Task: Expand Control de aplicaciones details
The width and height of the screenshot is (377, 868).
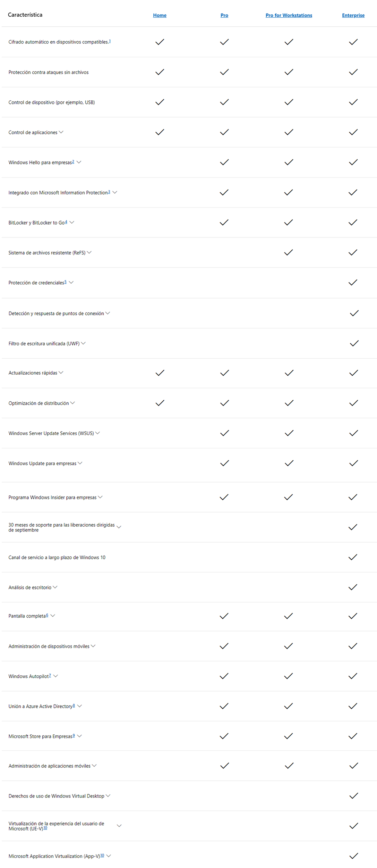Action: [x=61, y=132]
